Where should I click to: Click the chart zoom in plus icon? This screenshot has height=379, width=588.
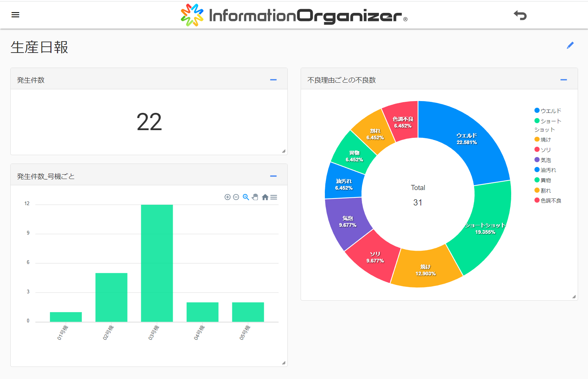227,197
